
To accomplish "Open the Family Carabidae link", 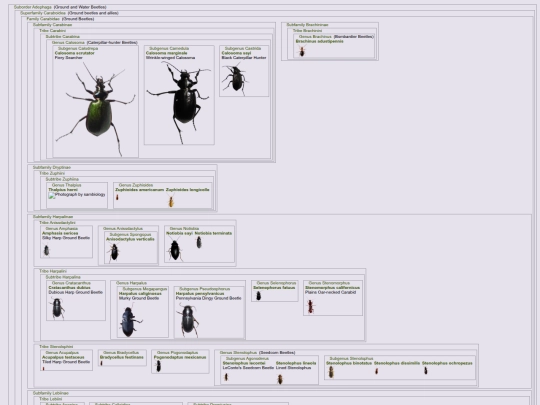I will [x=43, y=19].
